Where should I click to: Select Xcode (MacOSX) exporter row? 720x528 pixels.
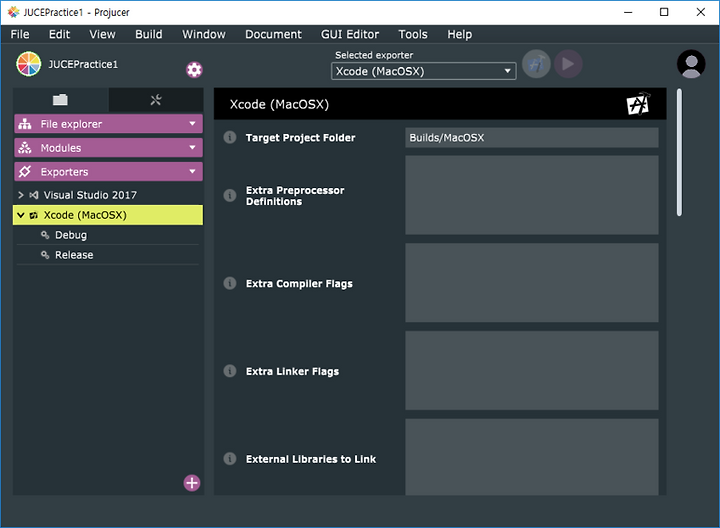[108, 215]
